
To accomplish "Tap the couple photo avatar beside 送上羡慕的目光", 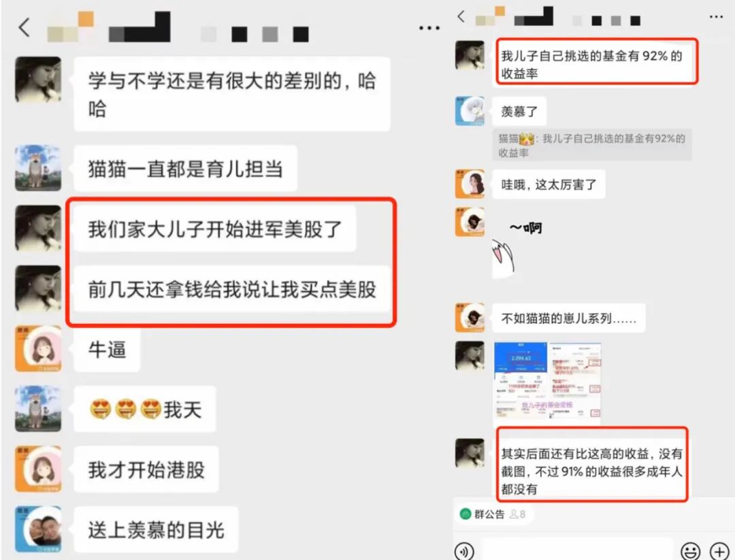I will click(38, 529).
